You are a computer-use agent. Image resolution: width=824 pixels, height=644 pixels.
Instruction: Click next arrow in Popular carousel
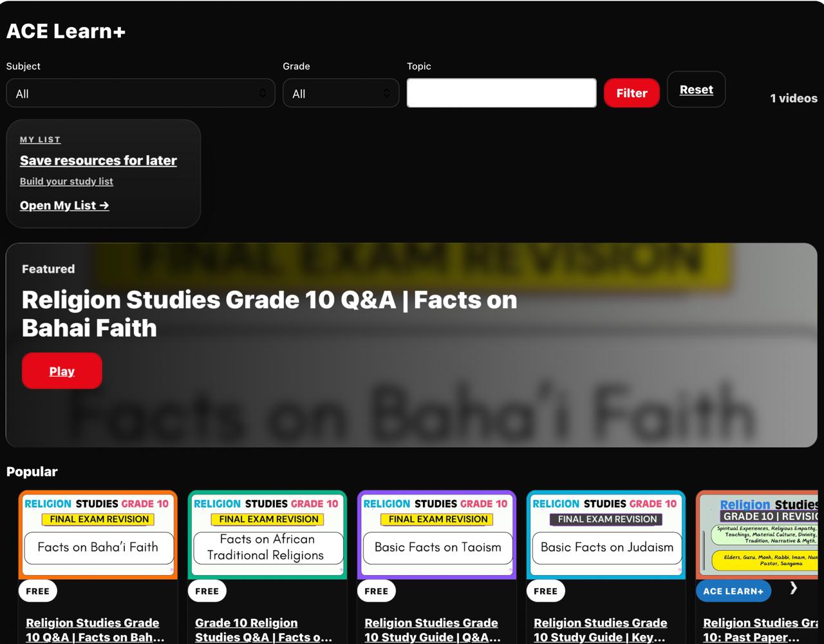pyautogui.click(x=794, y=588)
